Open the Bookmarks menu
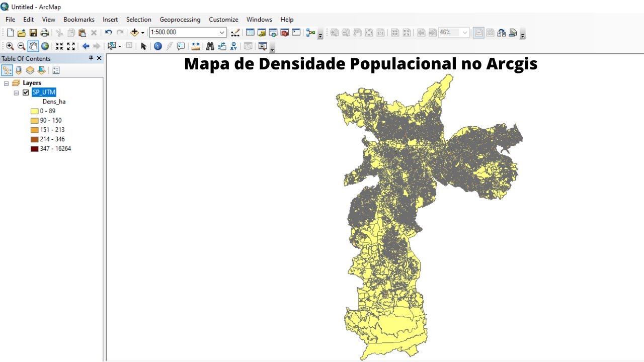644x362 pixels. [79, 20]
